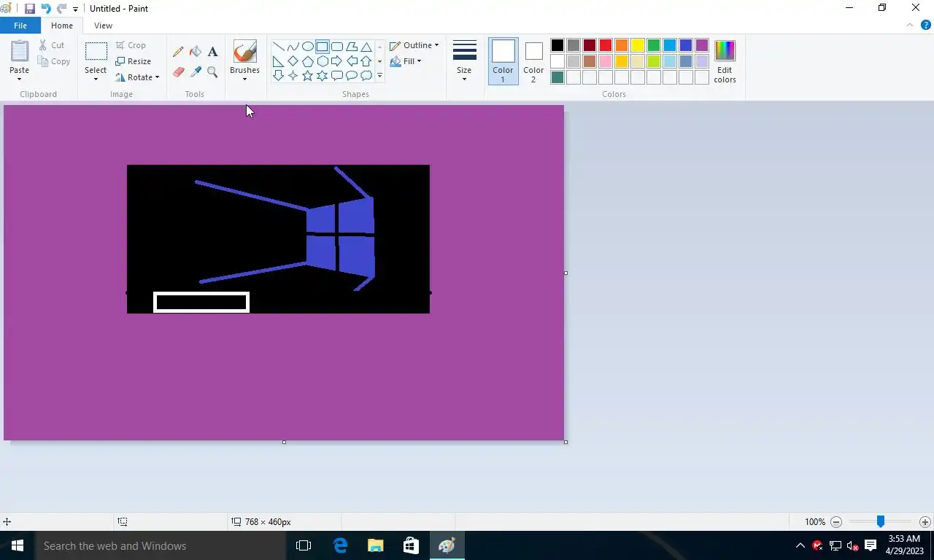Click the taskbar search box

[x=161, y=545]
